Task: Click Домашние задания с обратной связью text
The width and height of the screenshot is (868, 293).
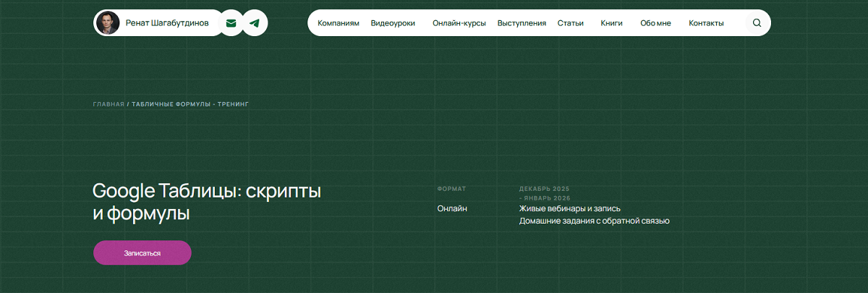Action: click(594, 221)
